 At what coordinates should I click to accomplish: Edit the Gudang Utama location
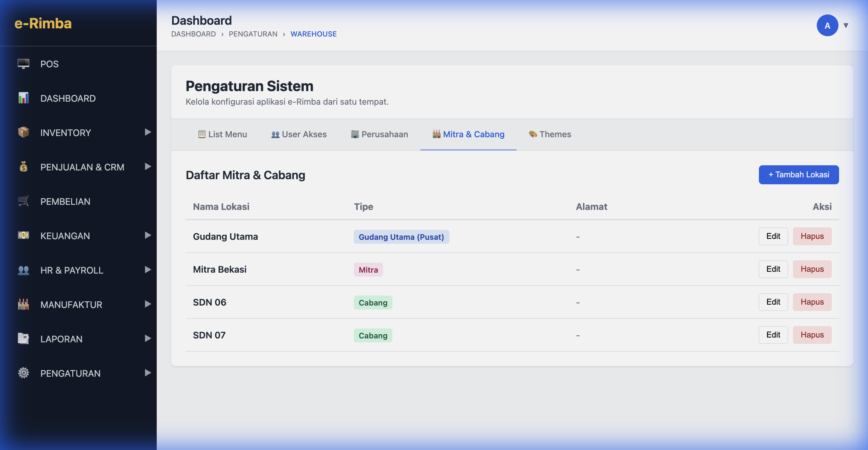773,236
